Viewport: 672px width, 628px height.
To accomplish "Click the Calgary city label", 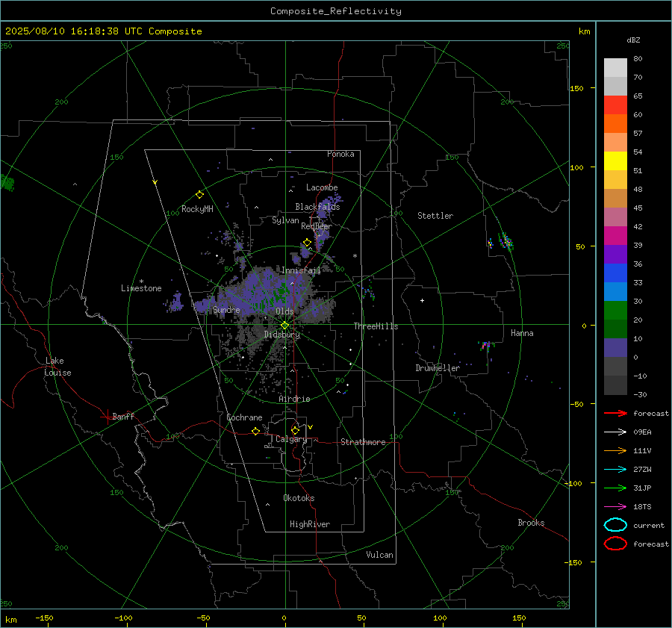I will click(291, 439).
